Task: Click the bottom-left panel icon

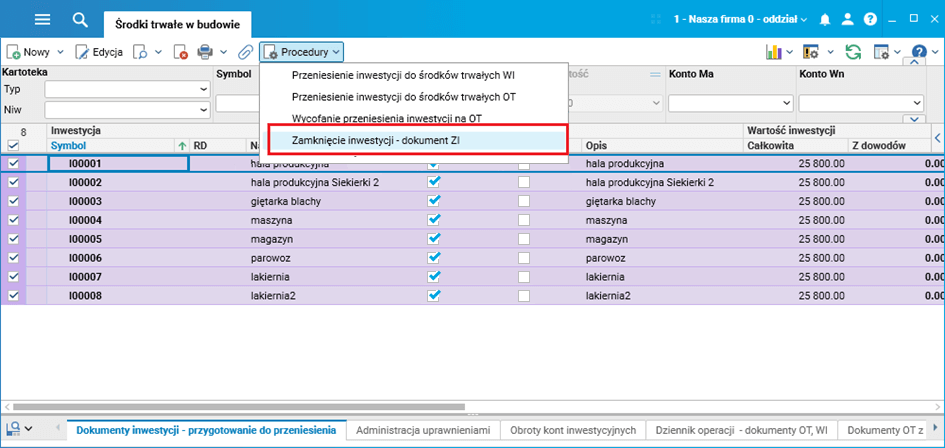Action: coord(13,428)
